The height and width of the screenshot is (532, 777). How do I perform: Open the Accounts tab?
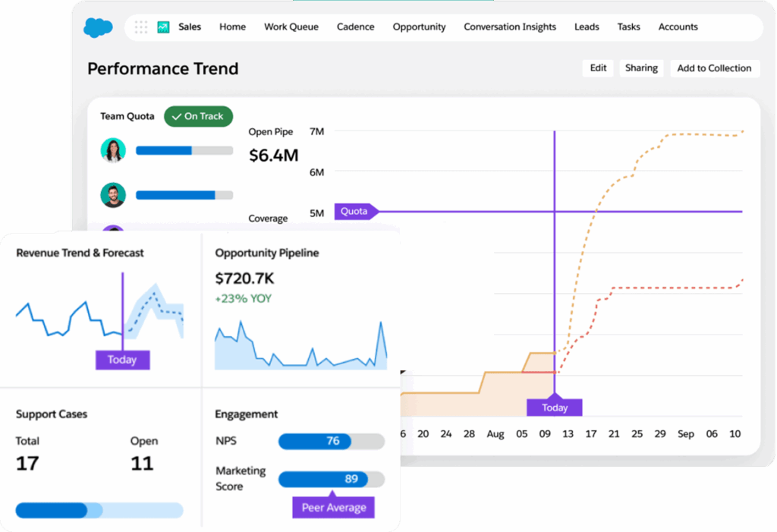pos(678,27)
